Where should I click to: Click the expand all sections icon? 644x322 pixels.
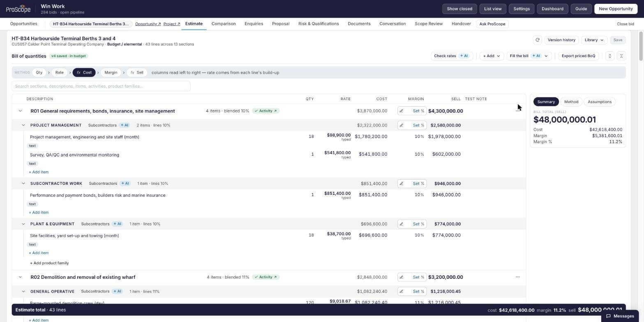point(610,56)
